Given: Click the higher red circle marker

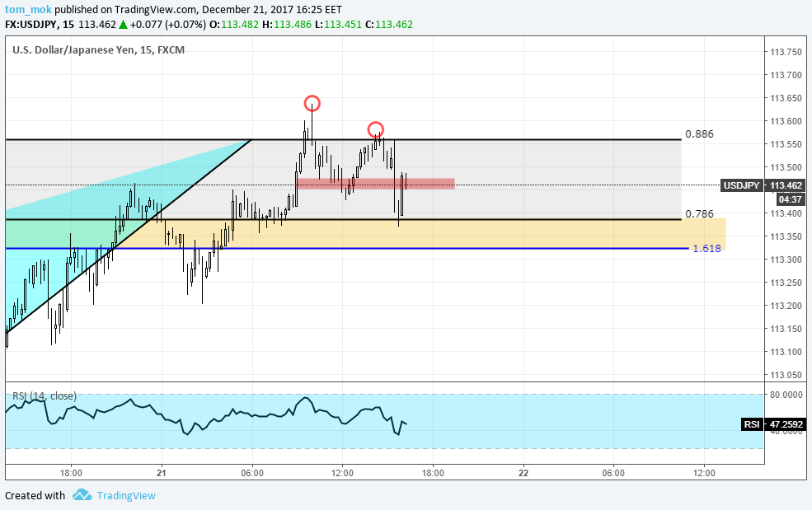Looking at the screenshot, I should coord(312,104).
